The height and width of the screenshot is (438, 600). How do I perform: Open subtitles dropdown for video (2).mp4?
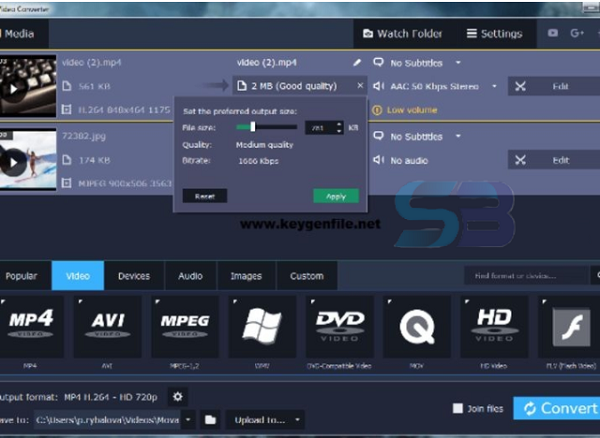458,62
